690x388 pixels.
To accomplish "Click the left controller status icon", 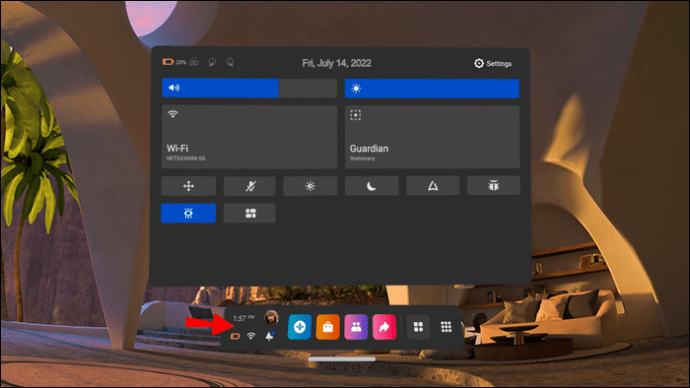I will click(212, 62).
